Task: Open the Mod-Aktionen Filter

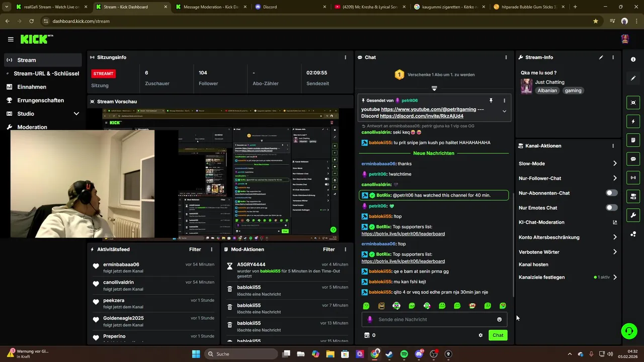Action: pos(329,249)
